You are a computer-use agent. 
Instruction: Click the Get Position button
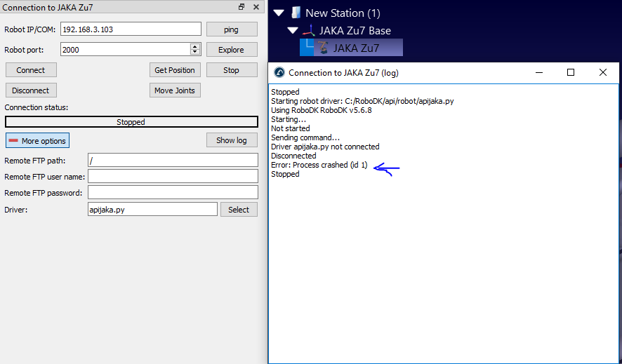point(175,70)
